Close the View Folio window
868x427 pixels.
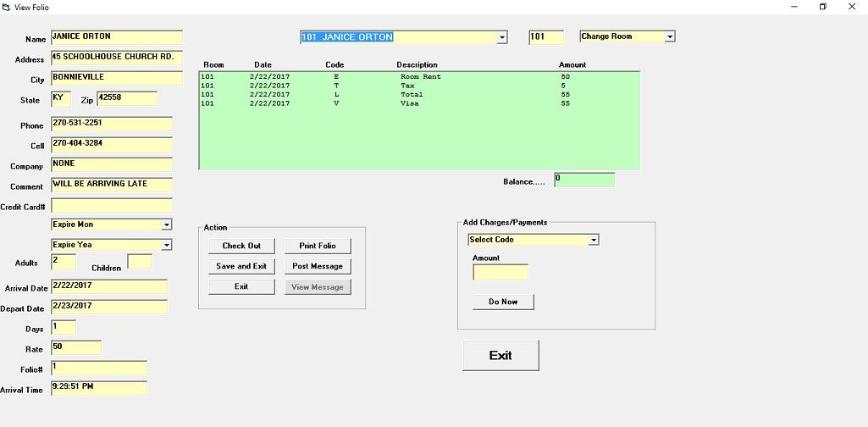pos(852,7)
